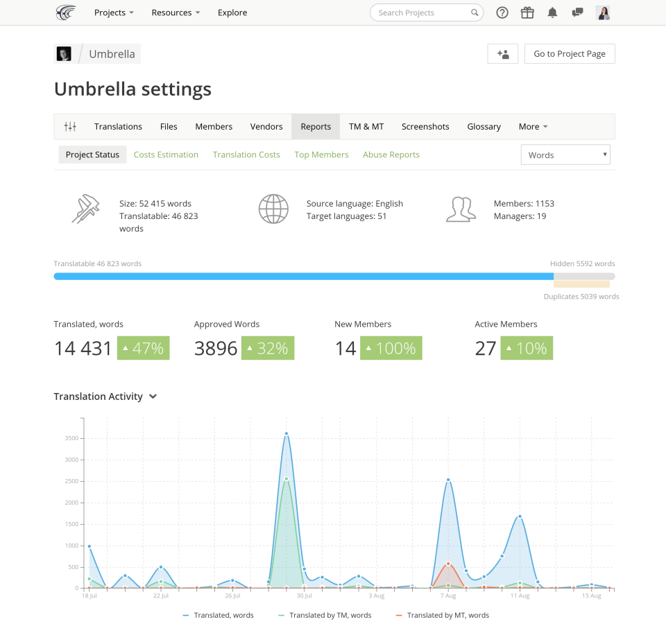The width and height of the screenshot is (666, 644).
Task: Open the help question mark icon
Action: pyautogui.click(x=502, y=12)
